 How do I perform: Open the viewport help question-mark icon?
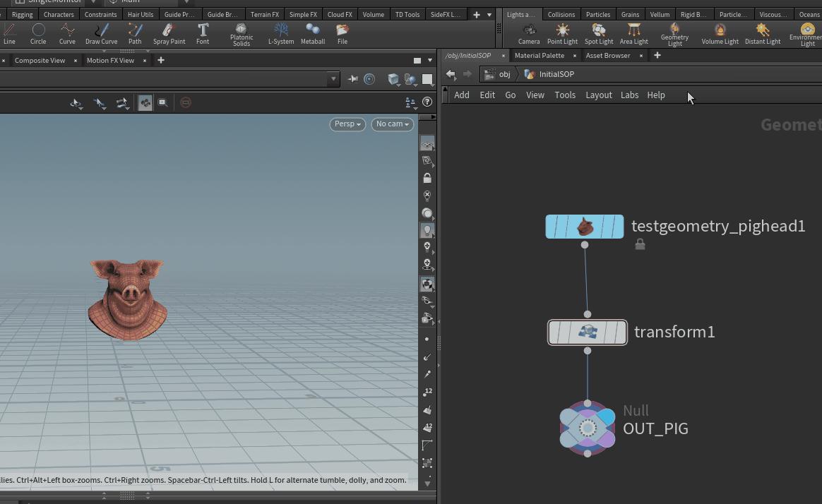click(x=427, y=102)
